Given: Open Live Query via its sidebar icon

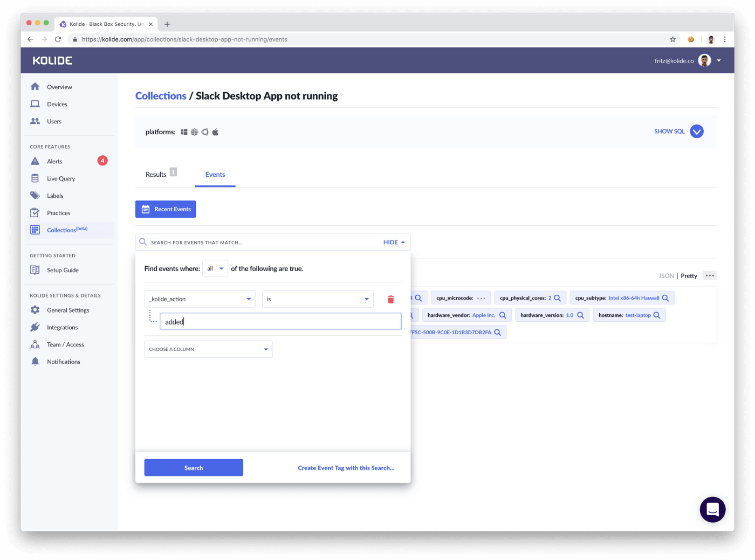Looking at the screenshot, I should point(35,178).
